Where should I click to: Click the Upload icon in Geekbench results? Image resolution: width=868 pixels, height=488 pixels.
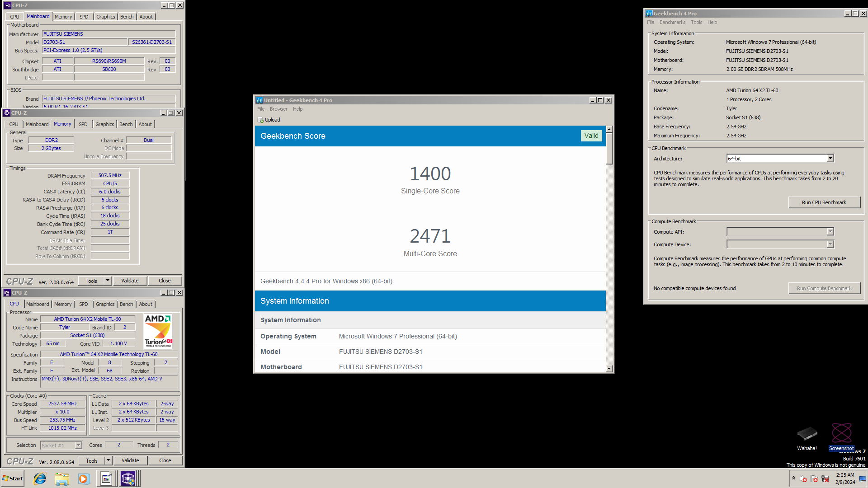pyautogui.click(x=260, y=120)
